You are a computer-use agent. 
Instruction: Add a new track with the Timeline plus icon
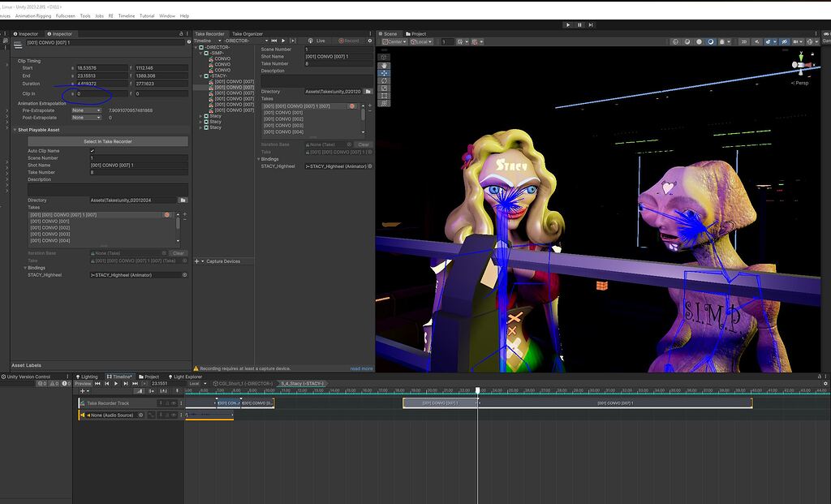click(x=83, y=390)
